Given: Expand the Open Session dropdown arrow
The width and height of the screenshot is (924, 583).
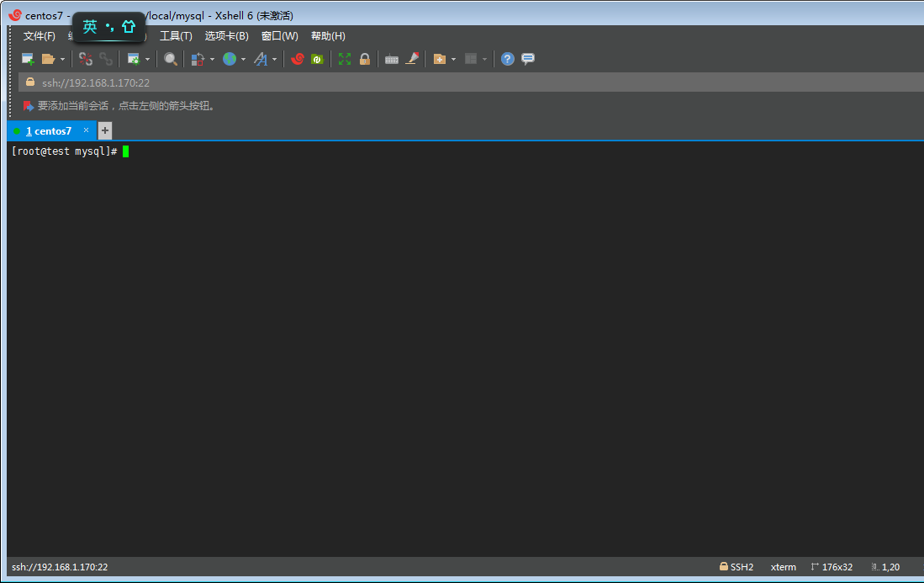Looking at the screenshot, I should tap(62, 60).
